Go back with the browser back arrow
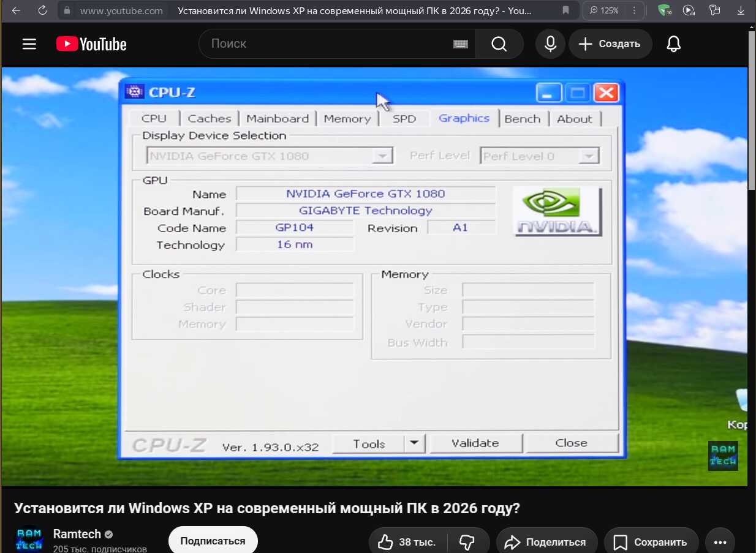Screen dimensions: 756x553 point(16,10)
